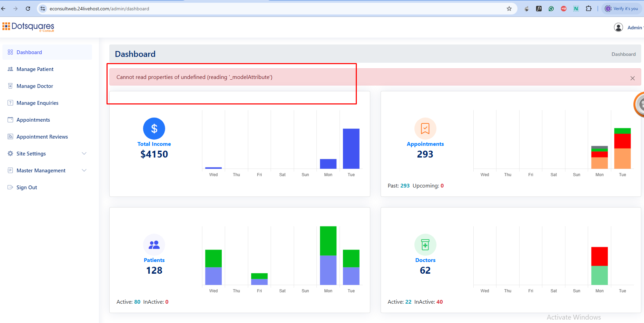
Task: Click the 'Total Income' label
Action: [154, 144]
